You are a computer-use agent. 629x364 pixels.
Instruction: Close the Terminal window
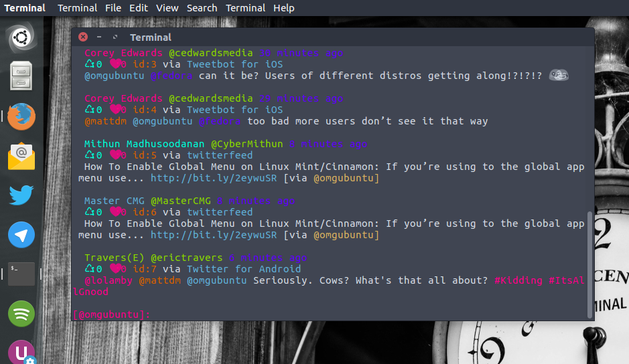pos(83,37)
